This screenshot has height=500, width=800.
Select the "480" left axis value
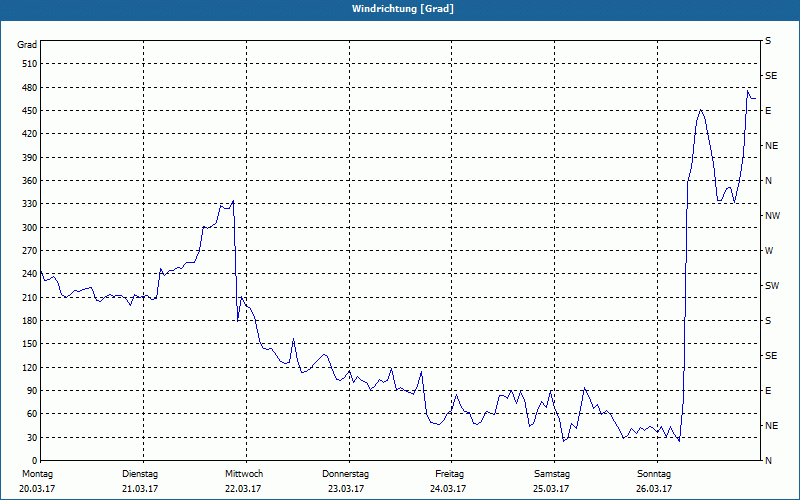coord(29,88)
